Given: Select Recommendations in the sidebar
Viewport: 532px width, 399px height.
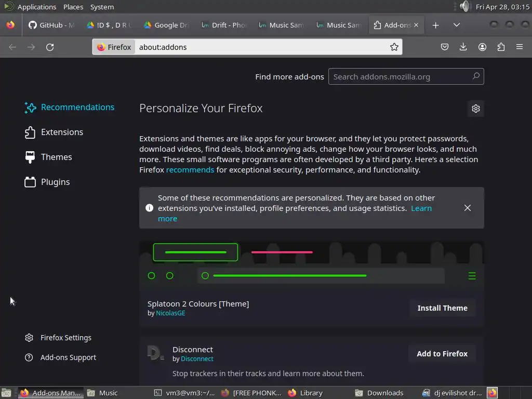Looking at the screenshot, I should (x=70, y=107).
